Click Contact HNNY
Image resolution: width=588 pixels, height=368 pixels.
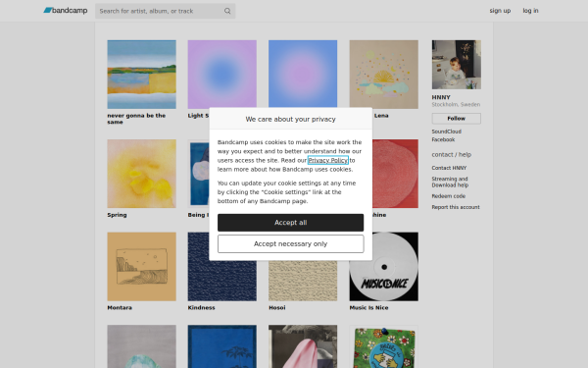449,168
